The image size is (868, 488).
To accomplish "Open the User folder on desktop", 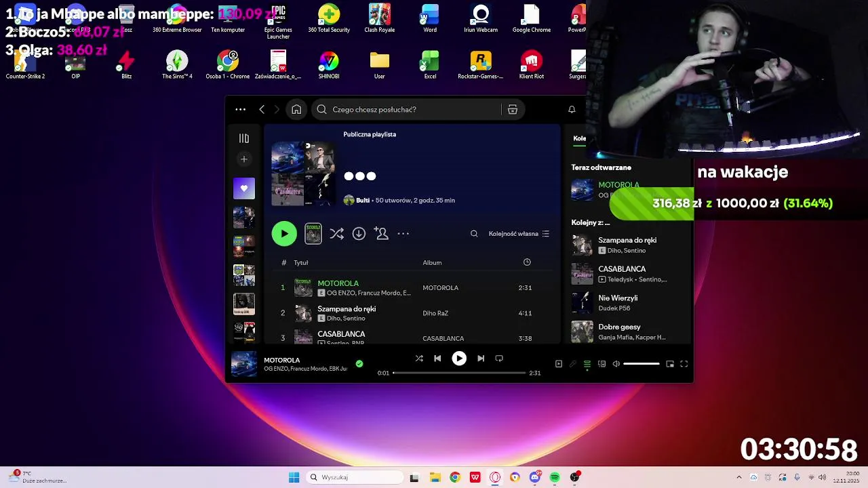I will coord(380,65).
